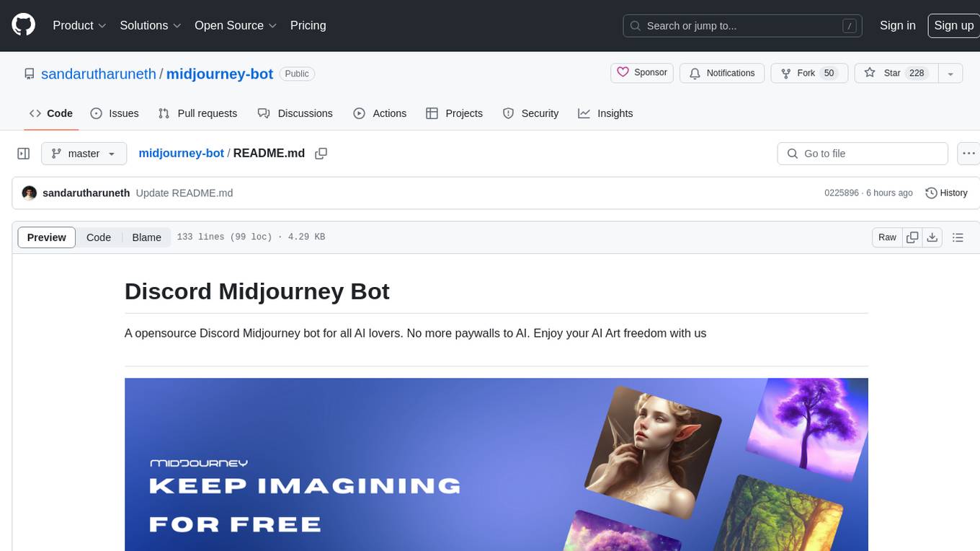The image size is (980, 551).
Task: Open the star lists dropdown arrow
Action: (950, 73)
